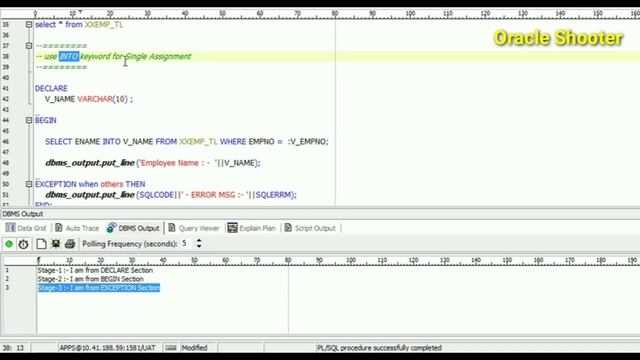Image resolution: width=640 pixels, height=360 pixels.
Task: Collapse BEGIN block at line 44
Action: (29, 120)
